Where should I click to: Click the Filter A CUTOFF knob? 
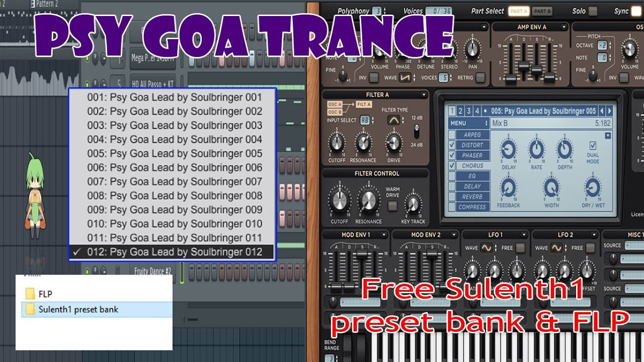[x=337, y=143]
